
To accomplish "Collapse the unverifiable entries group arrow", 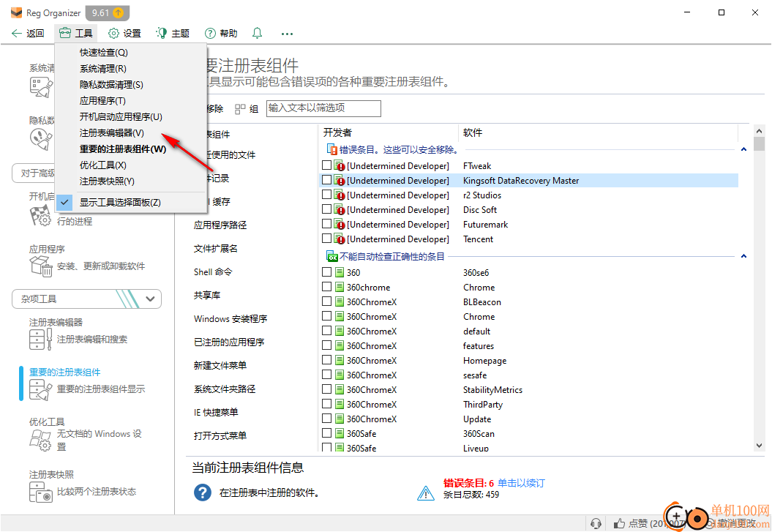I will tap(743, 256).
